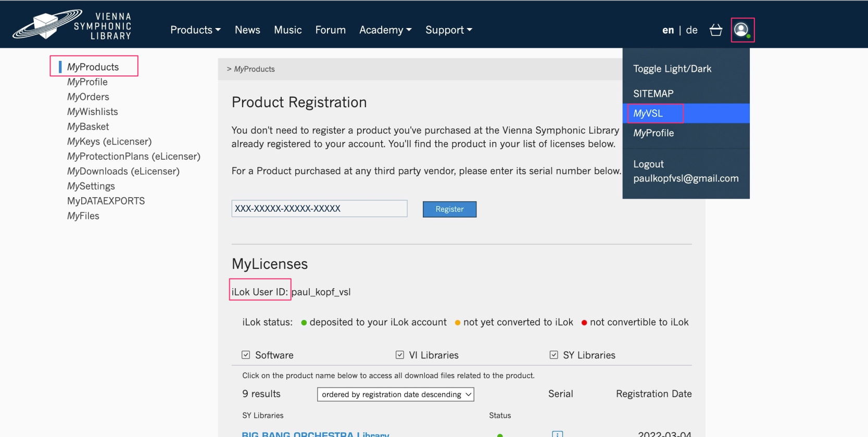Image resolution: width=868 pixels, height=437 pixels.
Task: Open the registration date ordering dropdown
Action: click(396, 394)
